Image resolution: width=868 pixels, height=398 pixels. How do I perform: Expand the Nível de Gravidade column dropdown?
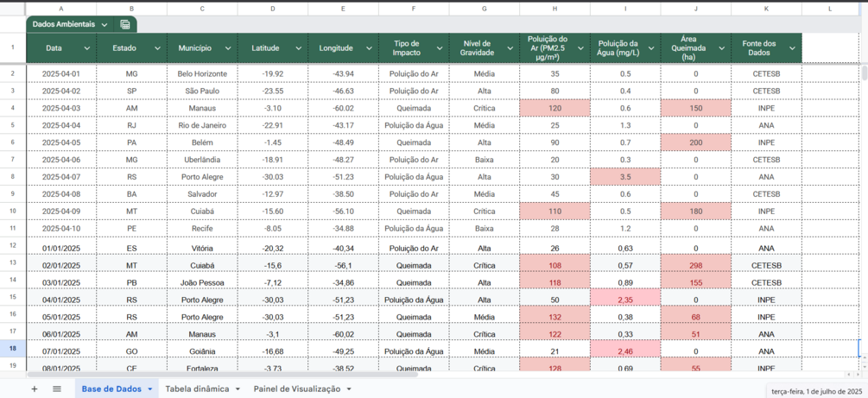tap(510, 48)
